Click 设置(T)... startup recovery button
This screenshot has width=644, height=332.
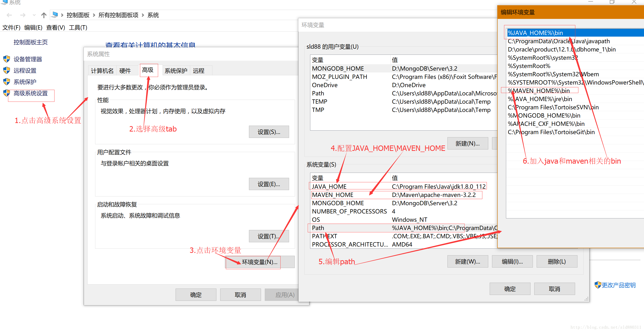pyautogui.click(x=269, y=236)
